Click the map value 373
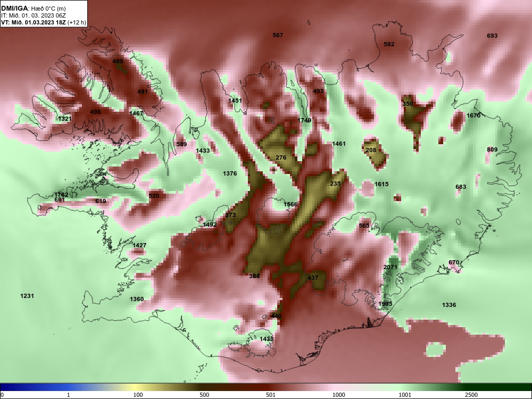This screenshot has height=399, width=532. [230, 215]
